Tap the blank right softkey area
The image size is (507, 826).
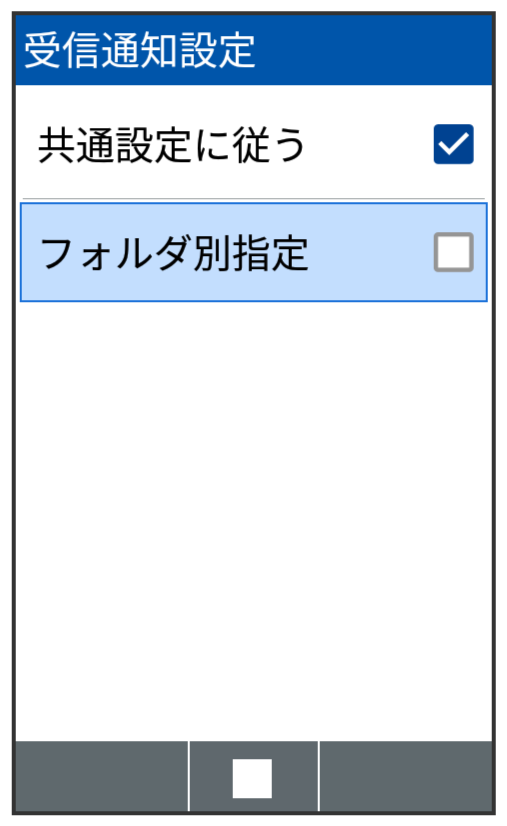coord(405,776)
